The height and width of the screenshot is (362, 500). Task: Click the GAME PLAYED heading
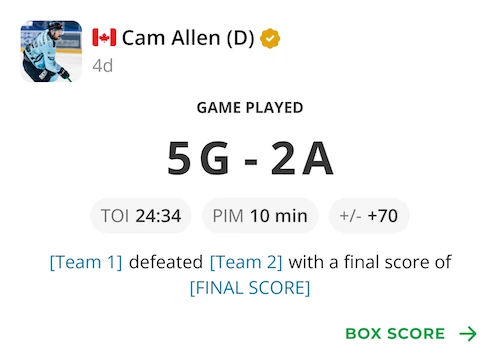click(x=250, y=108)
